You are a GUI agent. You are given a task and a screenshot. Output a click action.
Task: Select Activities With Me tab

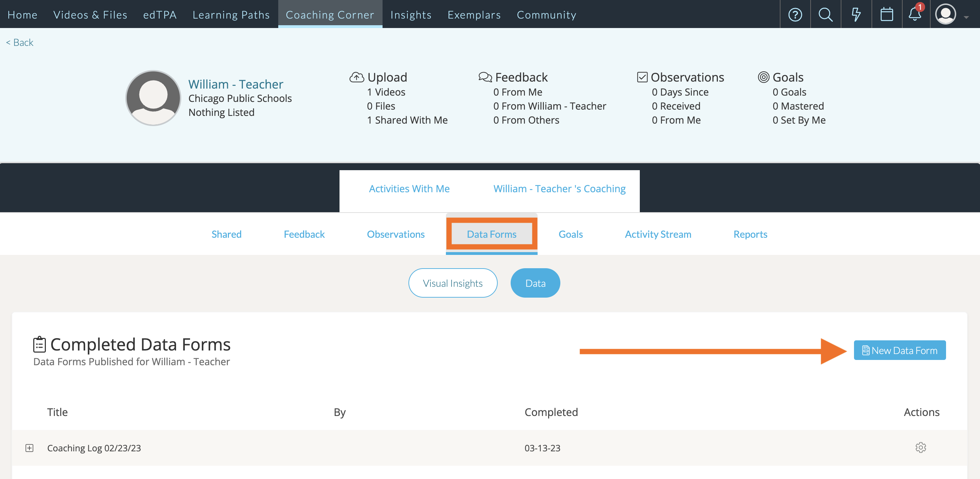409,189
